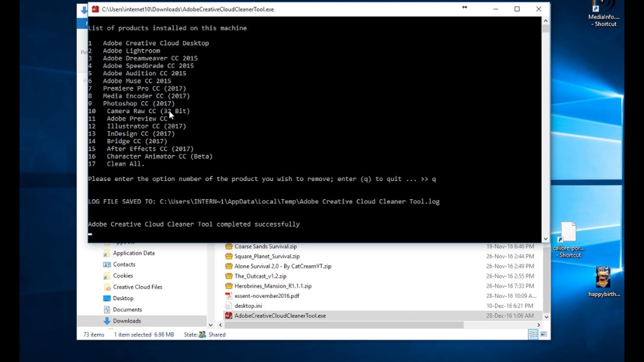Open the Cookies folder in navigation pane
Viewport: 644px width, 362px height.
[123, 276]
